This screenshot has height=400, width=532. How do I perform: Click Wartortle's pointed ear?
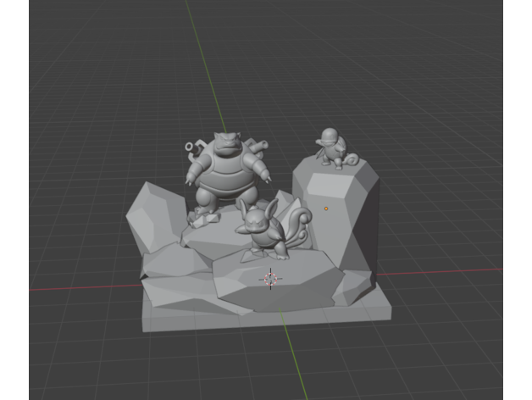coord(242,206)
